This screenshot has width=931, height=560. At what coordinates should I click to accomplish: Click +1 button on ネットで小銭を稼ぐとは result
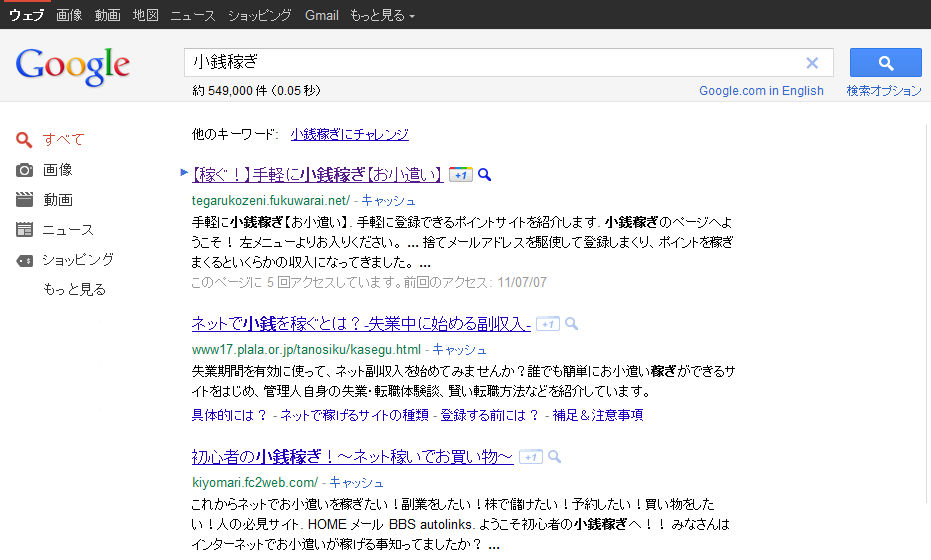pyautogui.click(x=547, y=324)
